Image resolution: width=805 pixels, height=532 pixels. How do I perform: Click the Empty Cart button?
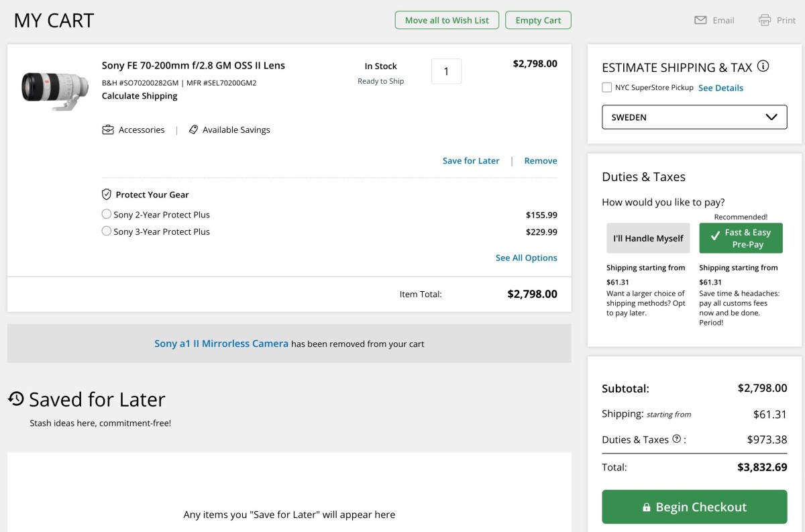tap(538, 20)
